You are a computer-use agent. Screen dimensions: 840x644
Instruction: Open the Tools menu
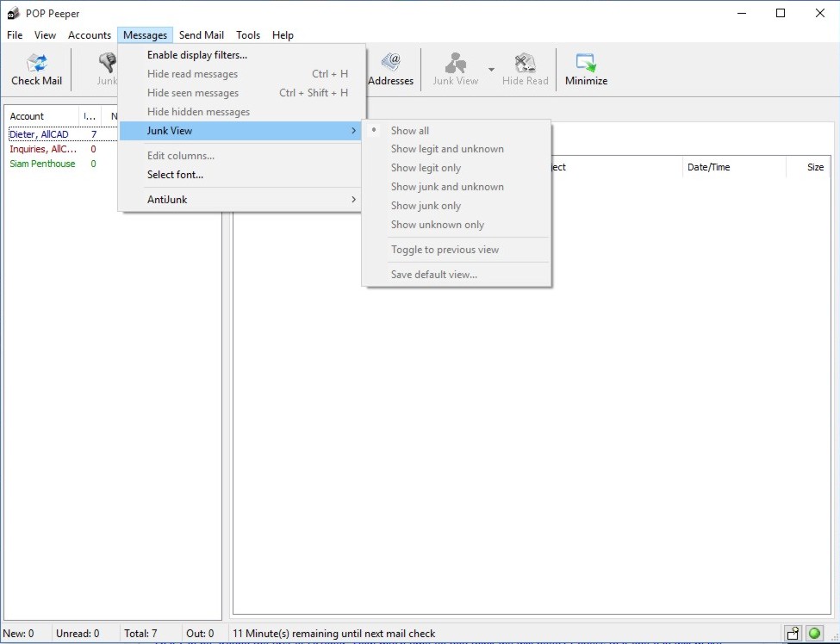248,34
